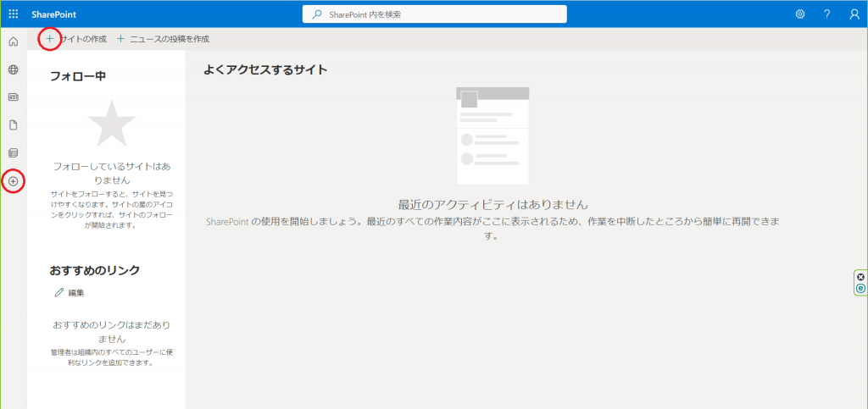Click the teal 'e' icon on right edge

860,289
